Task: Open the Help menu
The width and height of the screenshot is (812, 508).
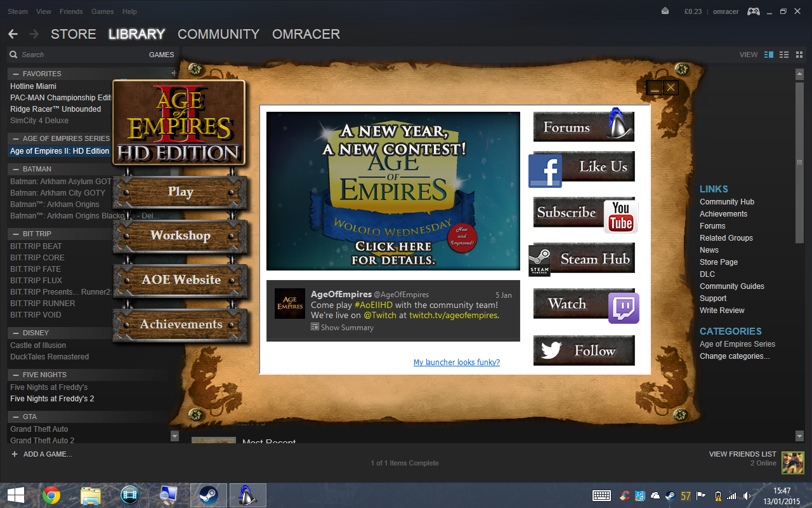Action: pyautogui.click(x=129, y=11)
